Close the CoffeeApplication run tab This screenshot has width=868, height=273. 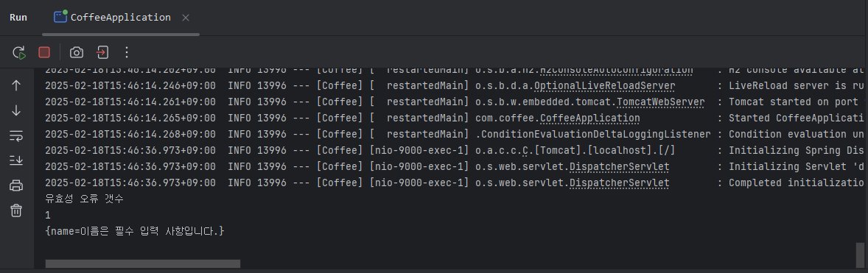[x=186, y=18]
